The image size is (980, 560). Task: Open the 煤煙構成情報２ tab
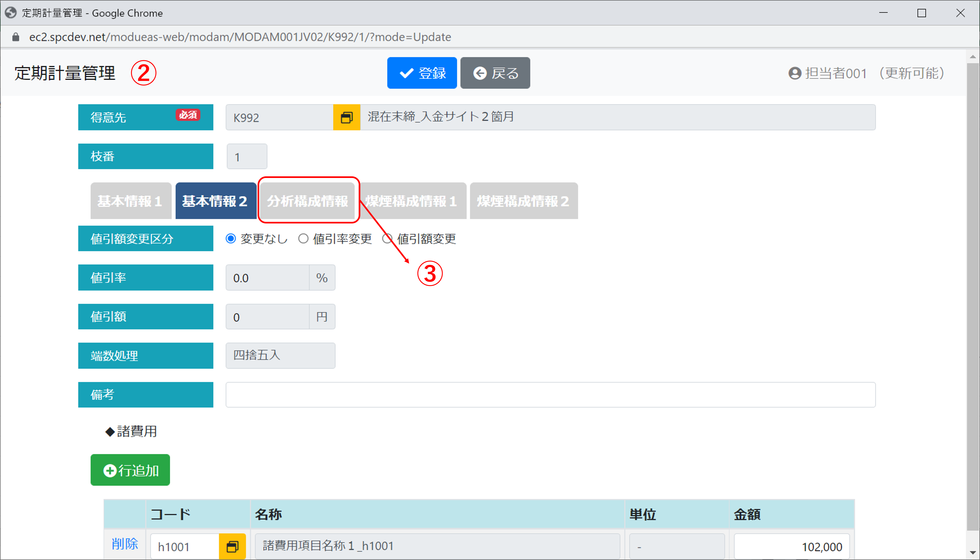tap(524, 201)
